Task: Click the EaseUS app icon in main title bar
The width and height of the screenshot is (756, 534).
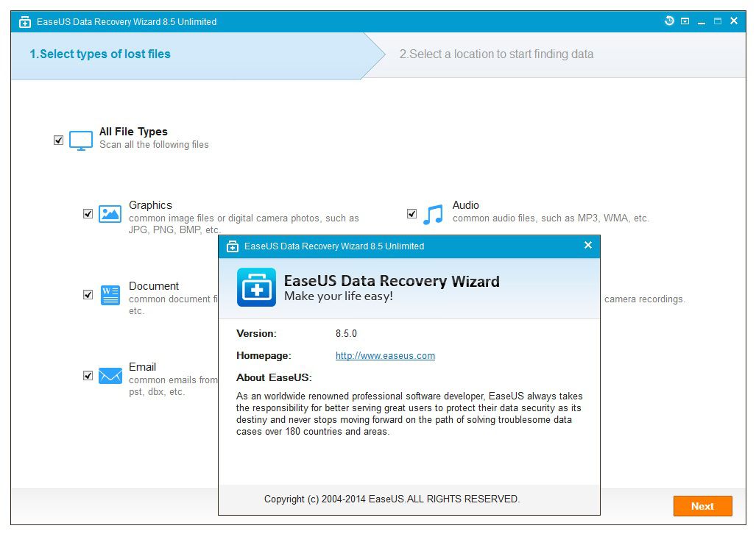Action: [25, 21]
